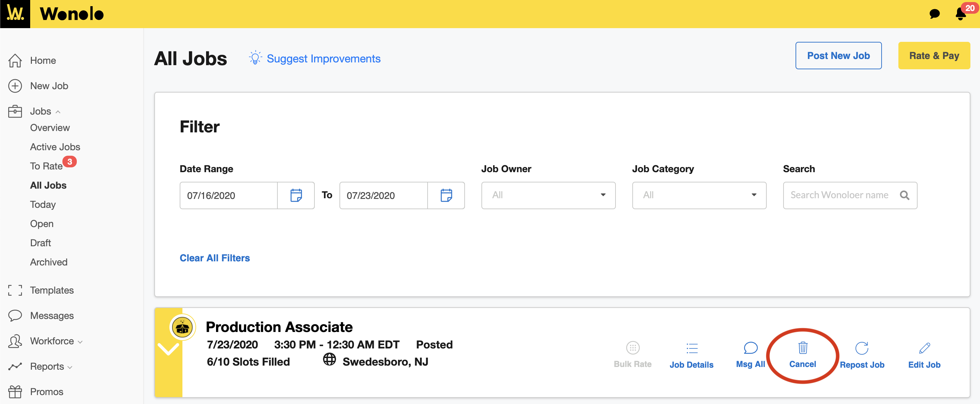Collapse the Jobs sidebar section
This screenshot has width=980, height=404.
[x=59, y=111]
